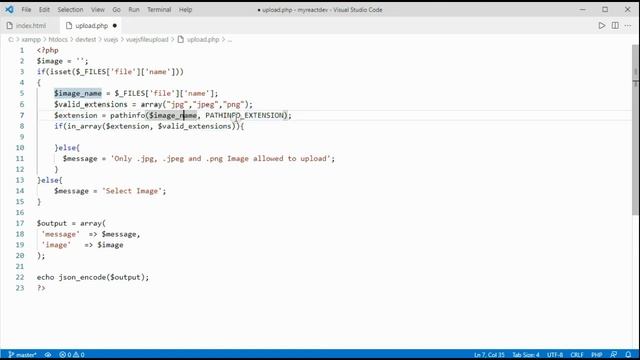Viewport: 640px width, 360px height.
Task: Click '$valid_extensions' on line 6
Action: (91, 104)
